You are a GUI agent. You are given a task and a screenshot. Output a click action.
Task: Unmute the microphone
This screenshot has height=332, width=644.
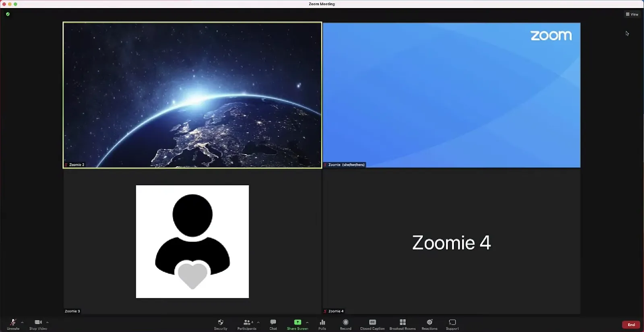(x=13, y=324)
